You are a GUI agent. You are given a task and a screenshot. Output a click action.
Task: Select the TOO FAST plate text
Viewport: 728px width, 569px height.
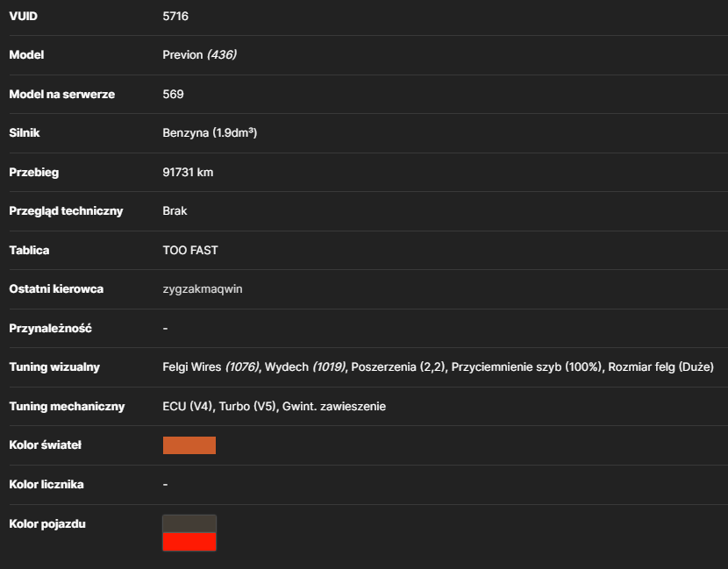point(190,250)
